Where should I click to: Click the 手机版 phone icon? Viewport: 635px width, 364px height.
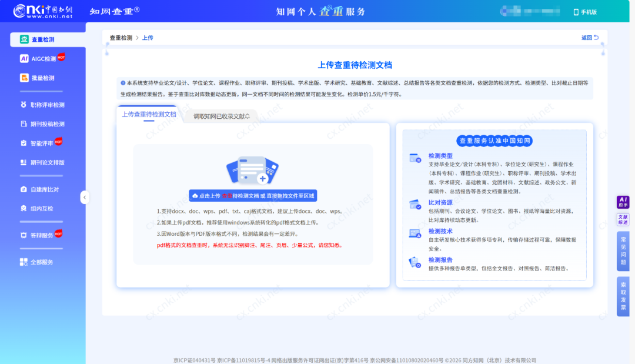point(576,12)
